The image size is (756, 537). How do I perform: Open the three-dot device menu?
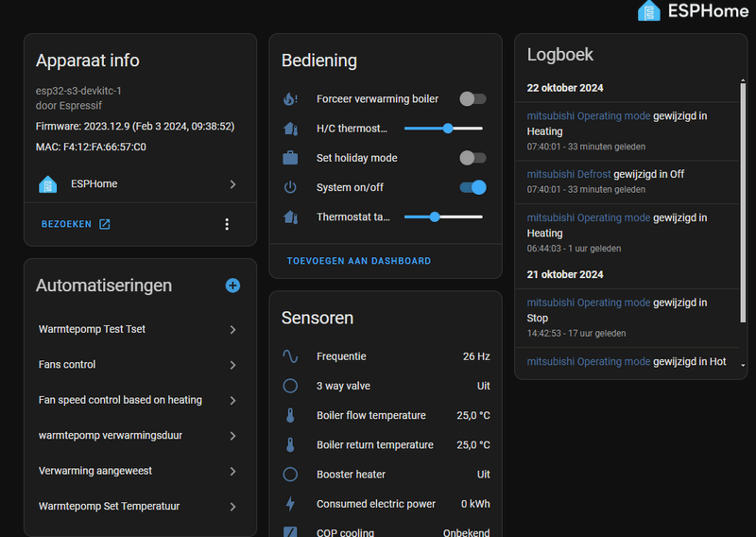pyautogui.click(x=227, y=224)
